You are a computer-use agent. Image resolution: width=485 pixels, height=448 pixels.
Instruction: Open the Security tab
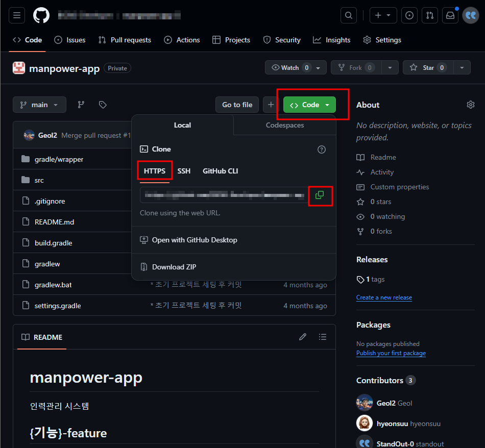pos(282,40)
